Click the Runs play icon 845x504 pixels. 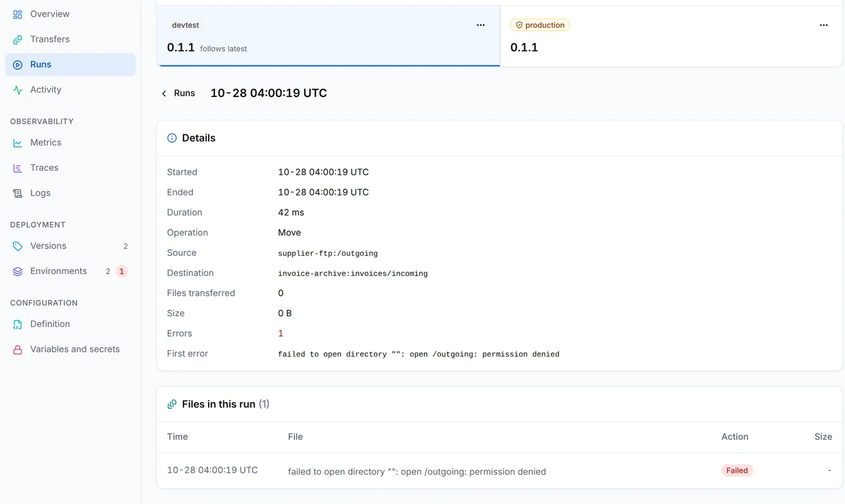point(18,64)
